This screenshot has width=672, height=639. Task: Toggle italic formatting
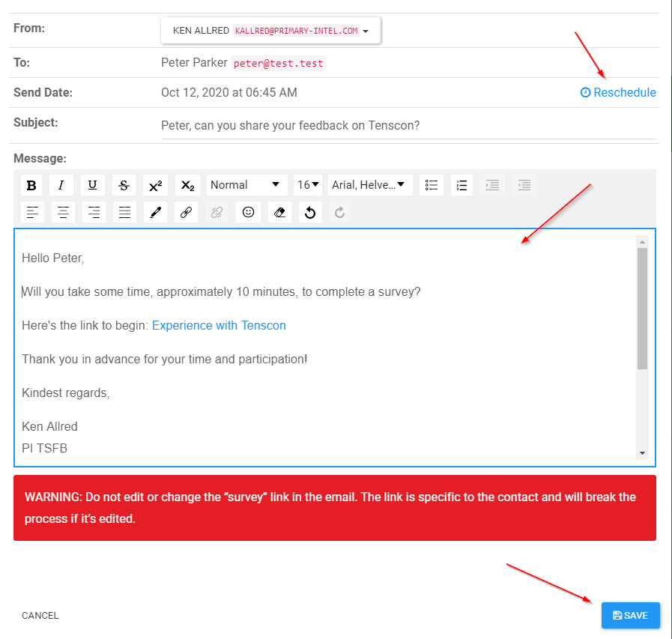pos(61,185)
